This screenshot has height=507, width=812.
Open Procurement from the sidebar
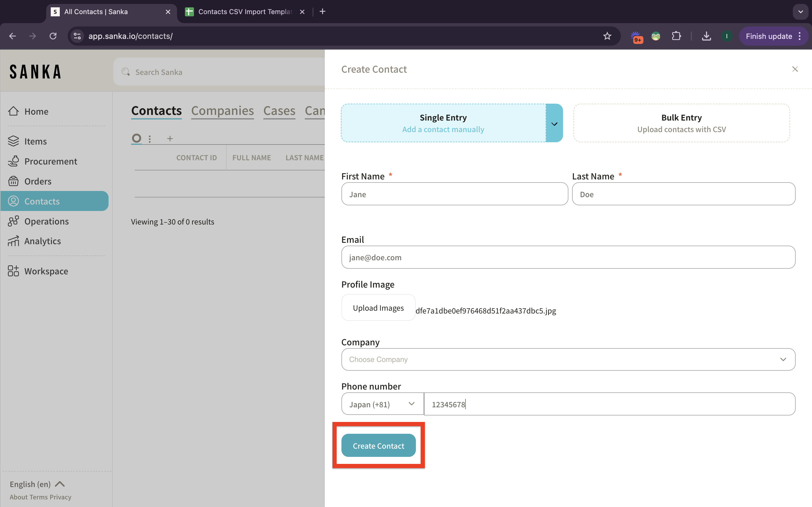point(50,161)
